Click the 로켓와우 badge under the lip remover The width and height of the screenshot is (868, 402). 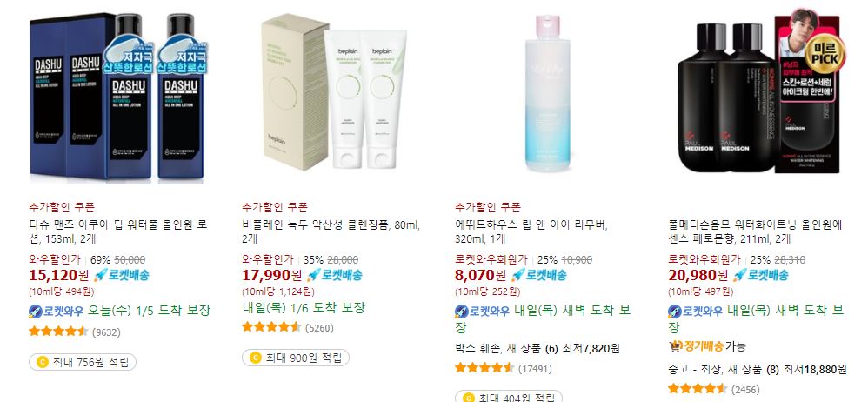click(482, 312)
